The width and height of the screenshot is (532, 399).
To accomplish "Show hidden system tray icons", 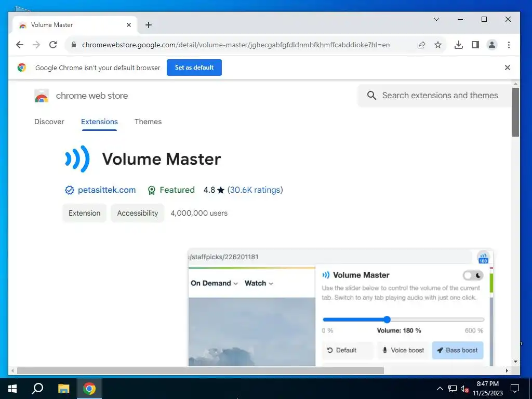I will click(x=440, y=389).
